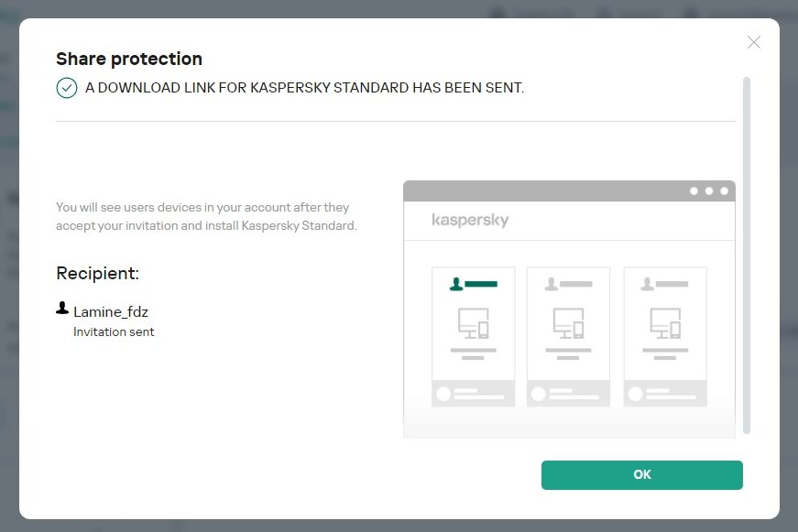The image size is (798, 532).
Task: Click the round avatar in first card footer
Action: tap(443, 394)
